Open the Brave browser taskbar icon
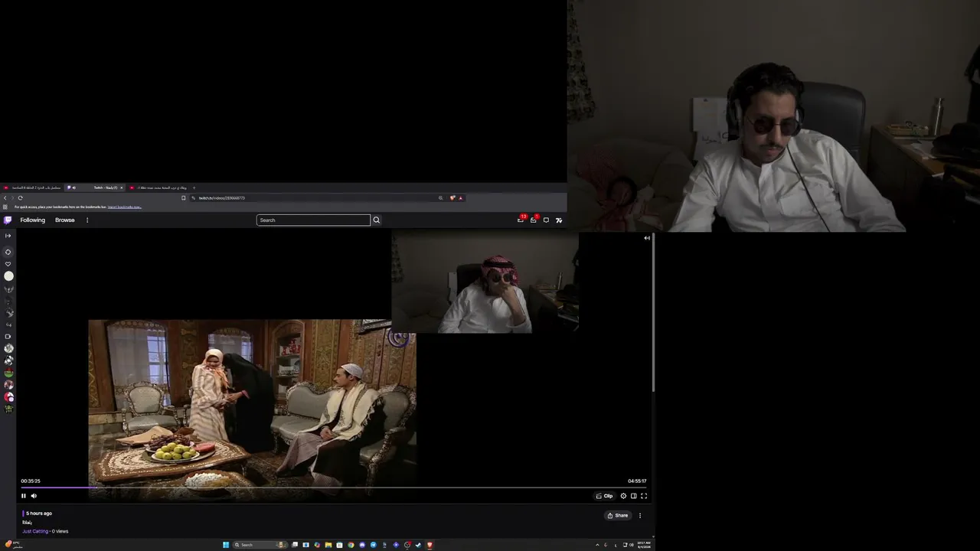 click(430, 545)
